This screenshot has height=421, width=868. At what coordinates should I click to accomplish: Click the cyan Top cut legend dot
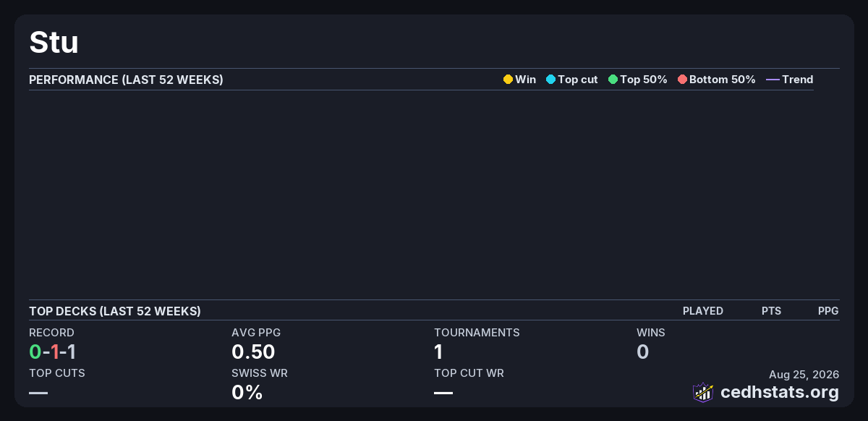(550, 80)
